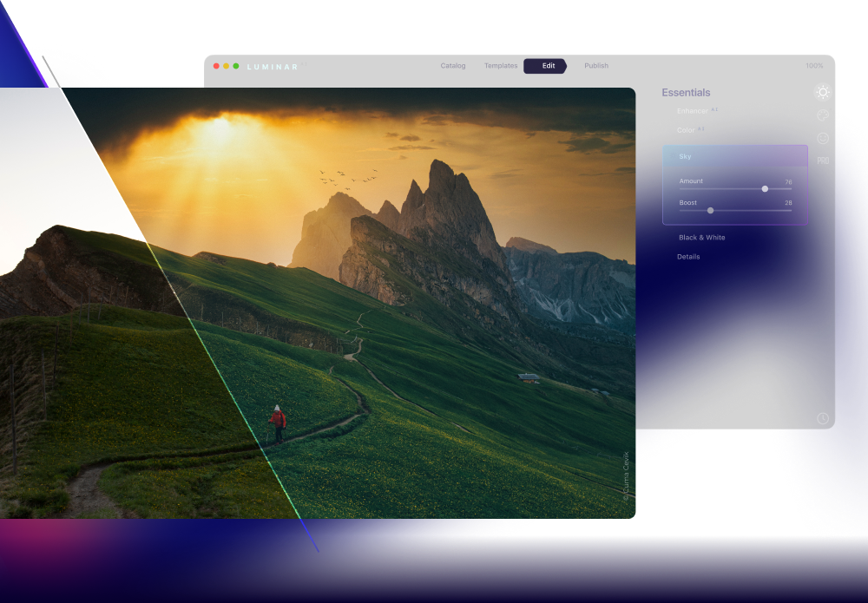Select the Edit tab
The image size is (868, 603).
(x=546, y=66)
